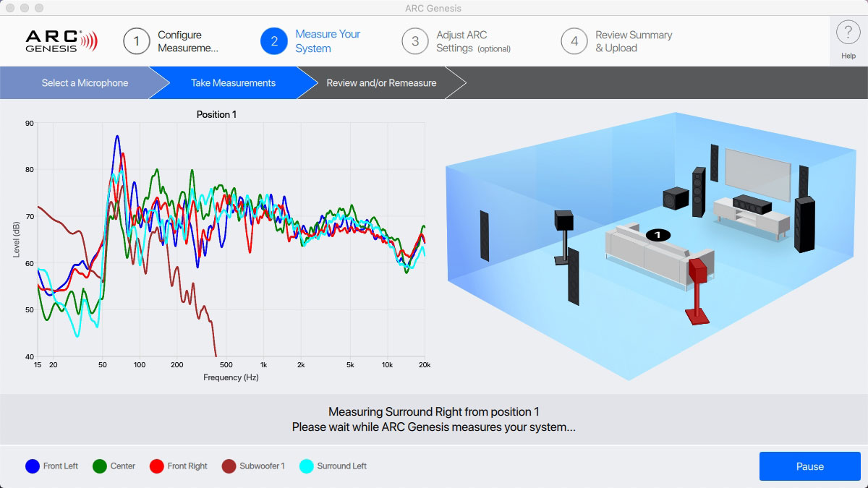Select the subwoofer cube in the room diagram
This screenshot has height=488, width=868.
click(x=676, y=197)
